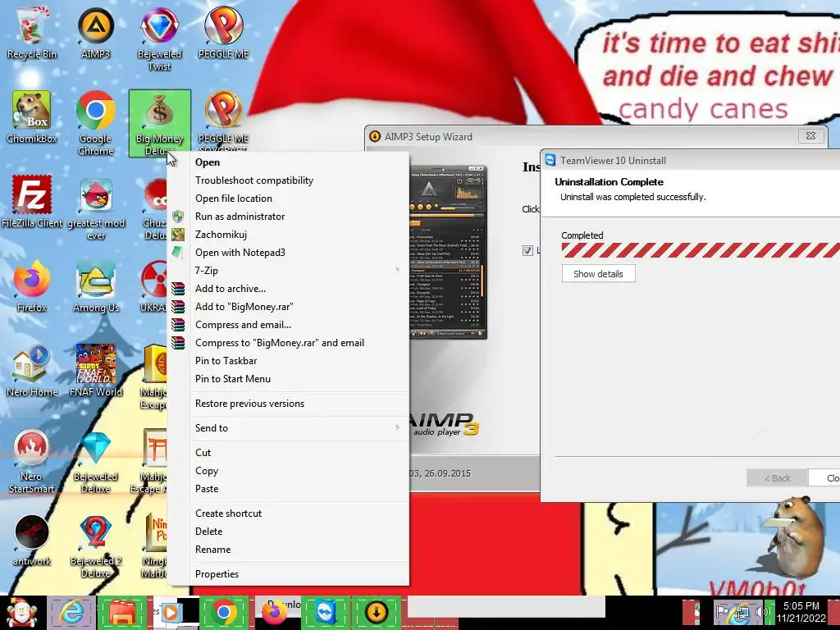Select the PEGGLE ME icon in top row
840x630 pixels.
223,33
